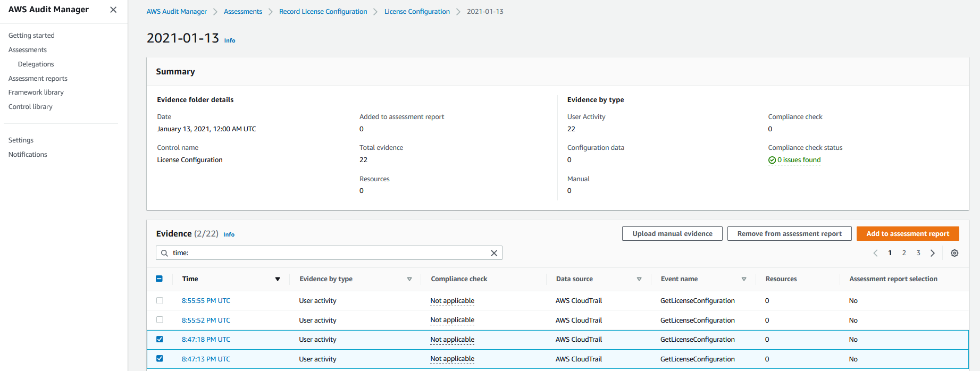Click the 0 issues found status
Image resolution: width=980 pixels, height=371 pixels.
point(794,160)
